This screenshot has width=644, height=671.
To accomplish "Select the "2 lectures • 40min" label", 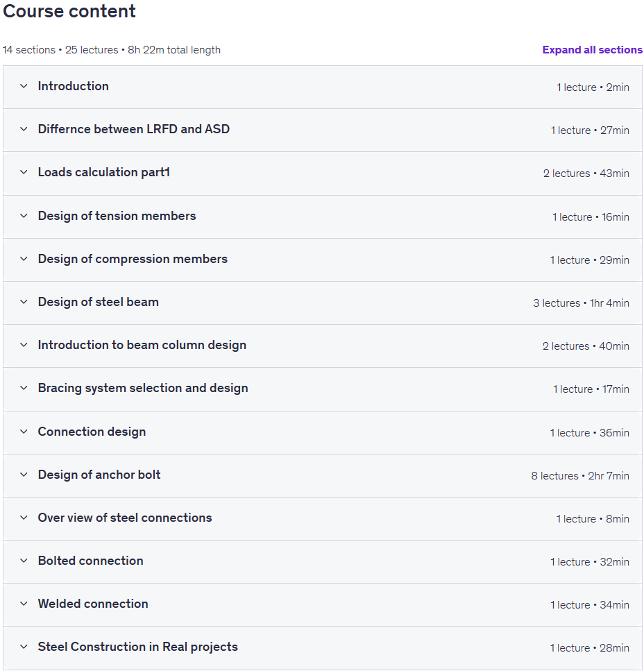I will (x=586, y=346).
